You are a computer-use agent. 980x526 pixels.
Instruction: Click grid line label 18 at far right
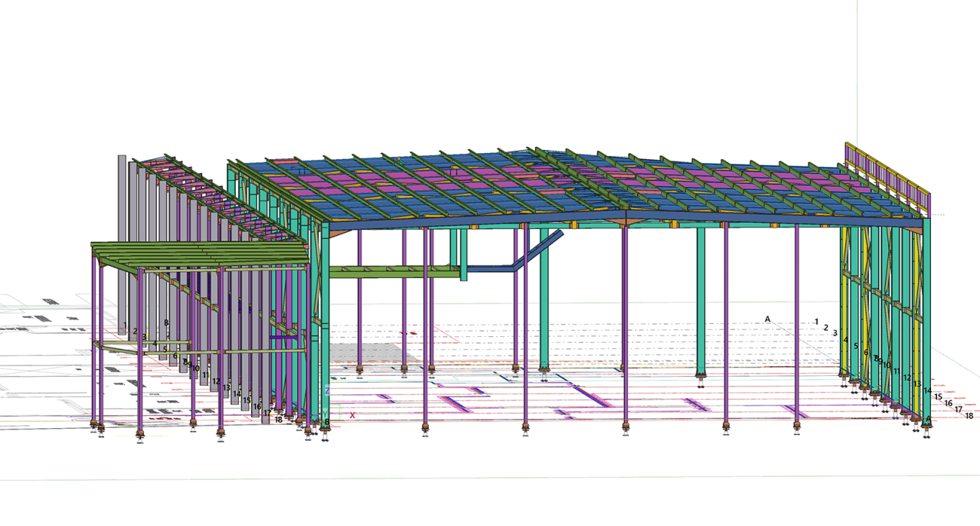(x=969, y=416)
